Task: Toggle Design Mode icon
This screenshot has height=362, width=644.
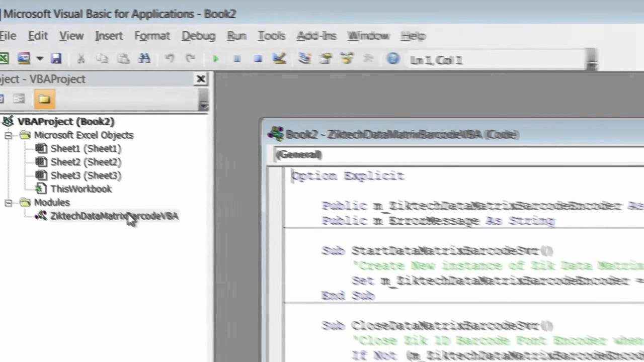Action: click(x=279, y=59)
